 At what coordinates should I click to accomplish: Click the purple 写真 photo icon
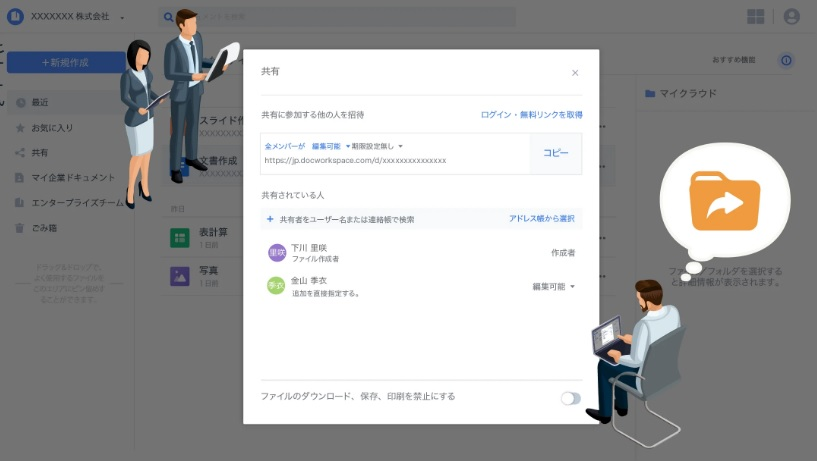(x=180, y=276)
